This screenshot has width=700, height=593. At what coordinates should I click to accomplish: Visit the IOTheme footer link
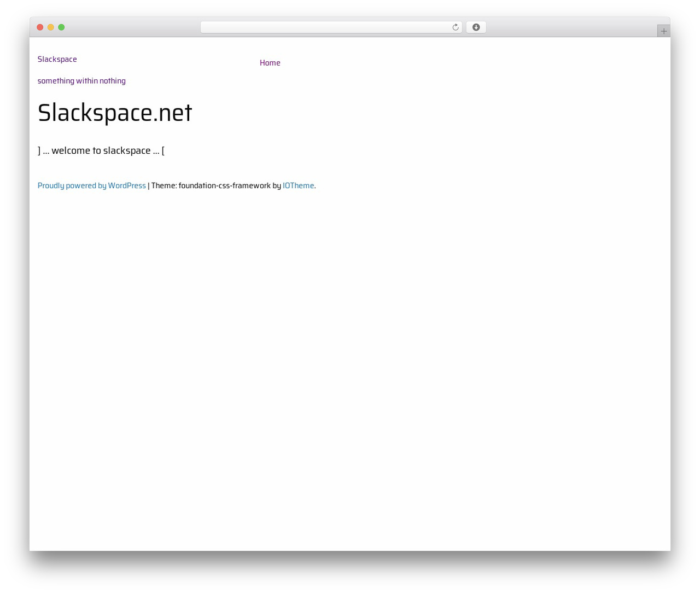(x=299, y=185)
